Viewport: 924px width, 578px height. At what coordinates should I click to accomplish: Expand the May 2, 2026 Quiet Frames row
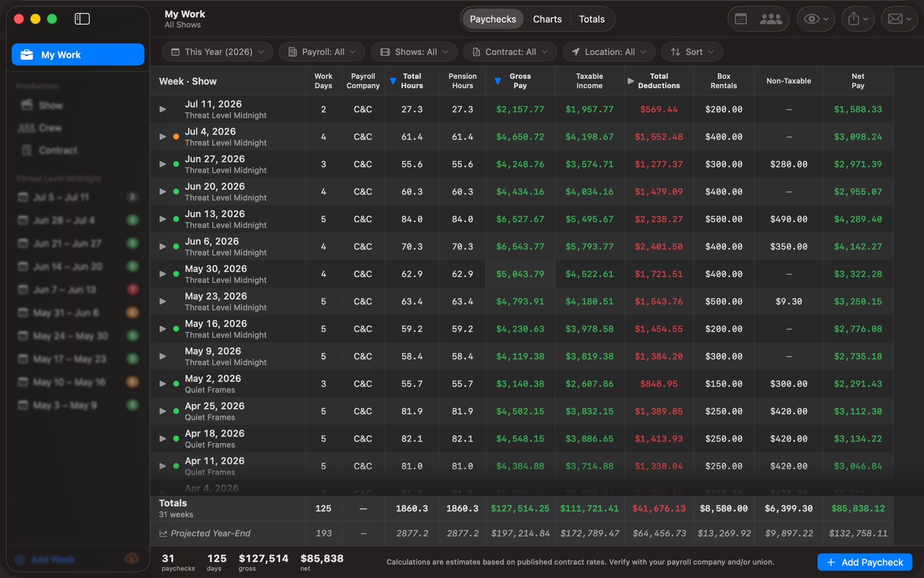click(163, 384)
